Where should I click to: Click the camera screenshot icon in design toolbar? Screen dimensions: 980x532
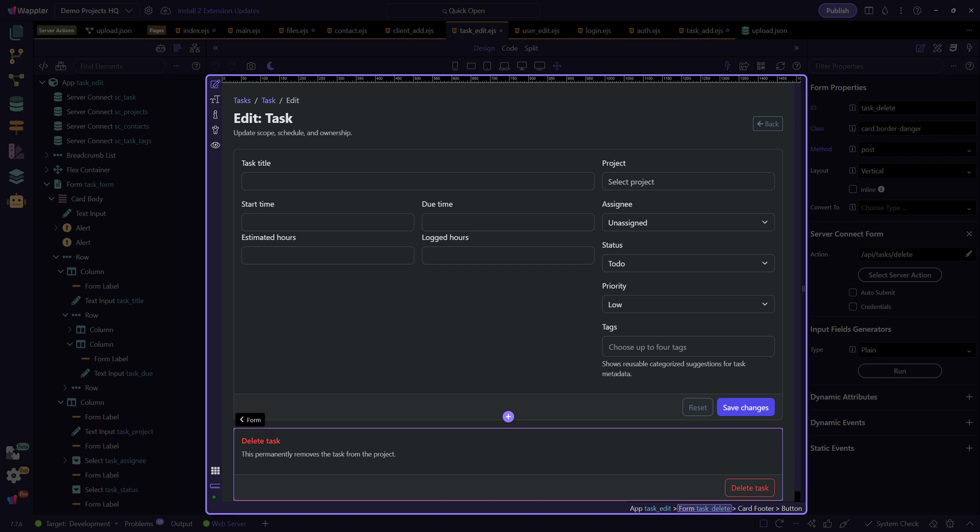pos(251,66)
